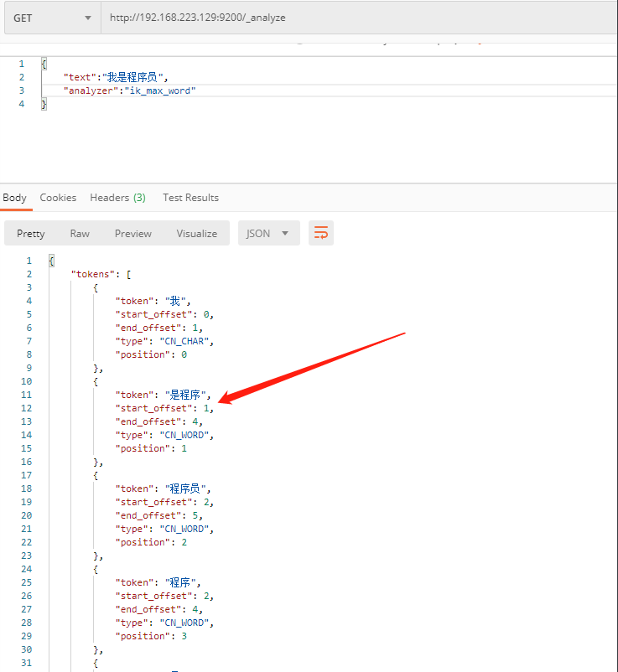
Task: Select the Raw view button
Action: (80, 234)
